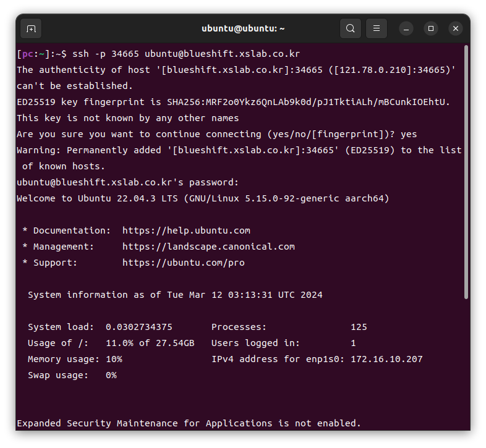
Task: Maximize the terminal window
Action: (431, 28)
